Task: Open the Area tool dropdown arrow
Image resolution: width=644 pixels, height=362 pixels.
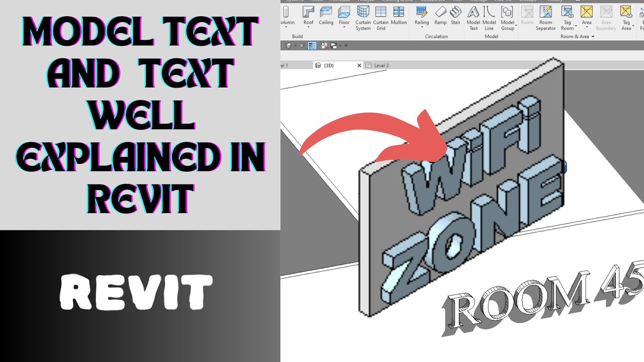Action: pyautogui.click(x=587, y=28)
